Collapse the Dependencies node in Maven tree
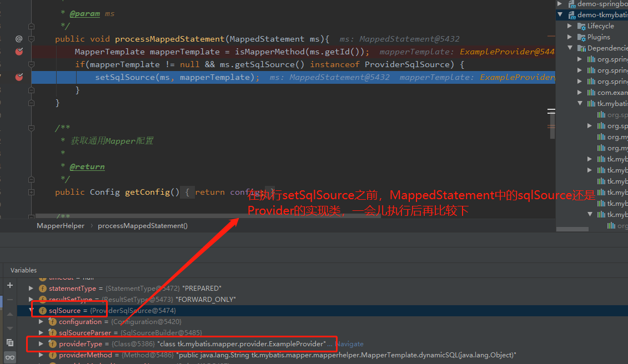 (x=570, y=48)
